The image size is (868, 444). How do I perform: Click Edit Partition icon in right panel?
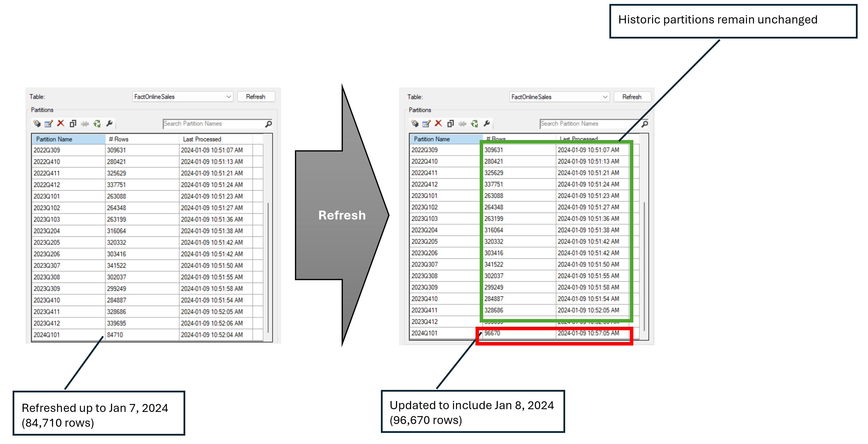click(427, 124)
